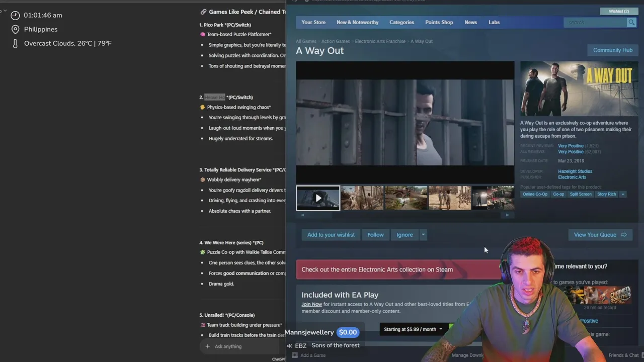Image resolution: width=644 pixels, height=362 pixels.
Task: Click the Follow button
Action: [x=375, y=235]
